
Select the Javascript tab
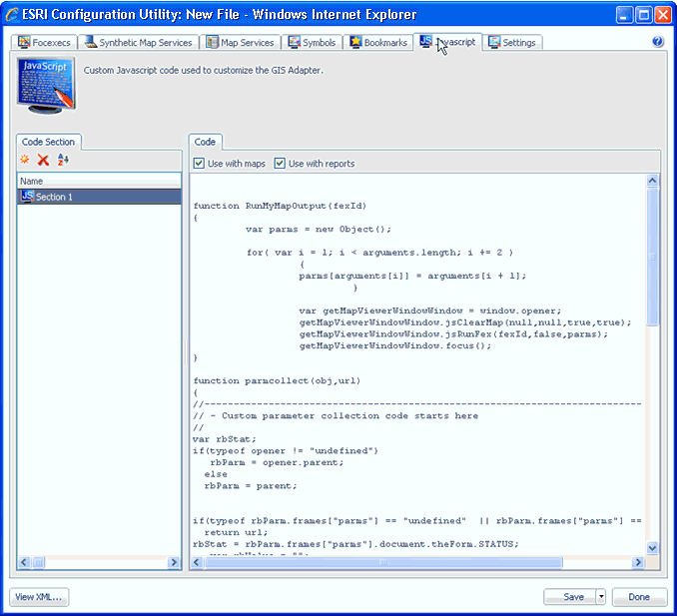447,42
